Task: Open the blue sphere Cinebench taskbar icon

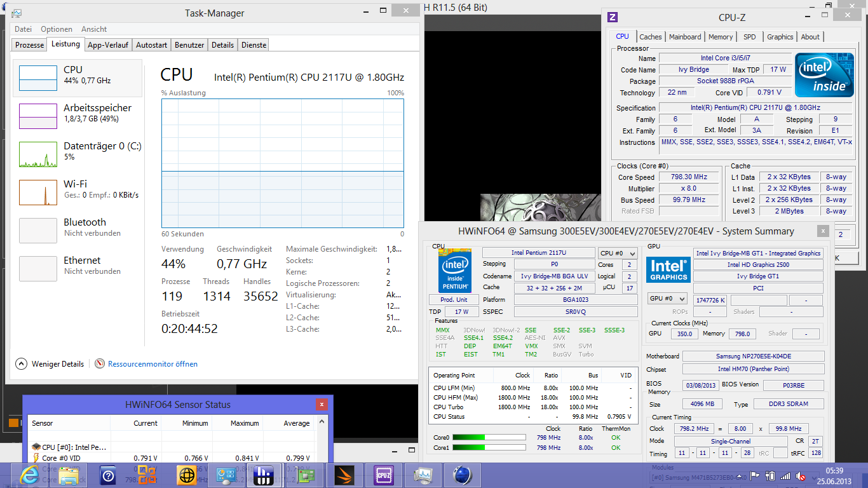Action: click(x=463, y=475)
